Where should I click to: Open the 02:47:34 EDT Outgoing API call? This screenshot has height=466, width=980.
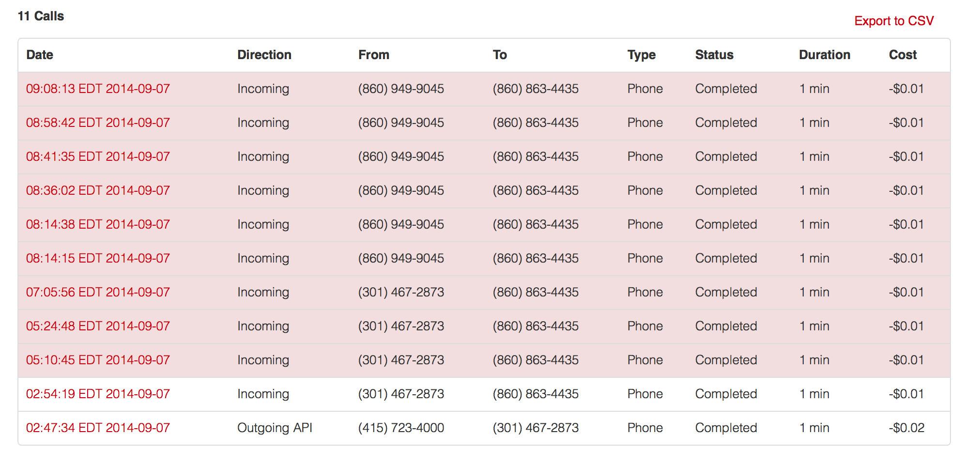coord(98,428)
